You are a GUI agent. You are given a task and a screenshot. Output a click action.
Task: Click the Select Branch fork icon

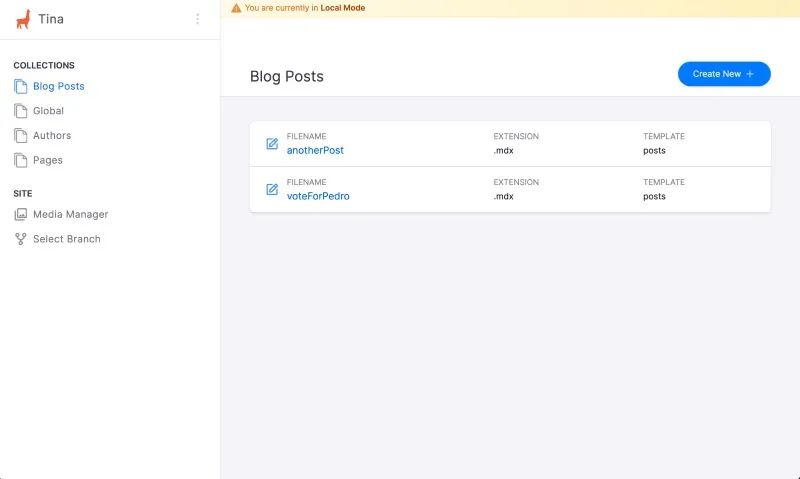(x=20, y=239)
